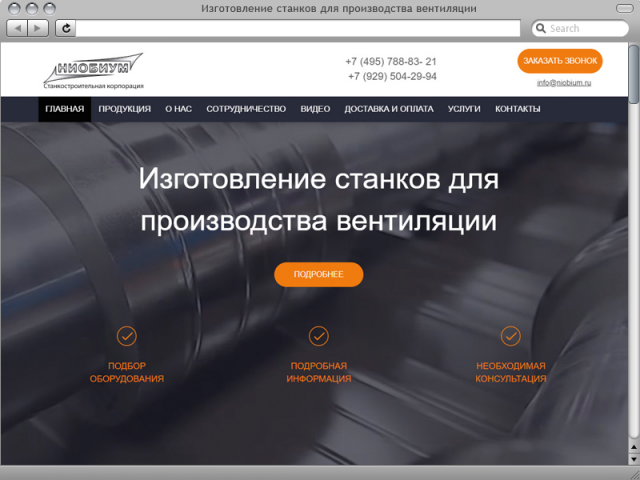The height and width of the screenshot is (480, 640).
Task: Click the checkmark icon above Подбор оборудования
Action: tap(127, 336)
